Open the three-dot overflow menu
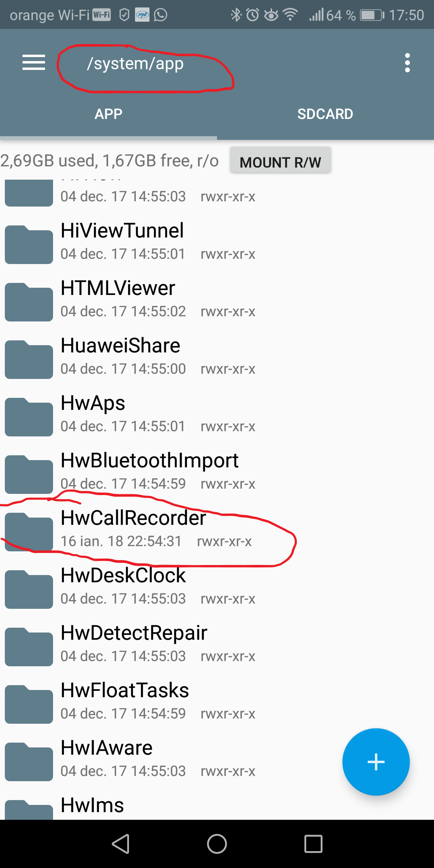Viewport: 434px width, 868px height. (407, 63)
